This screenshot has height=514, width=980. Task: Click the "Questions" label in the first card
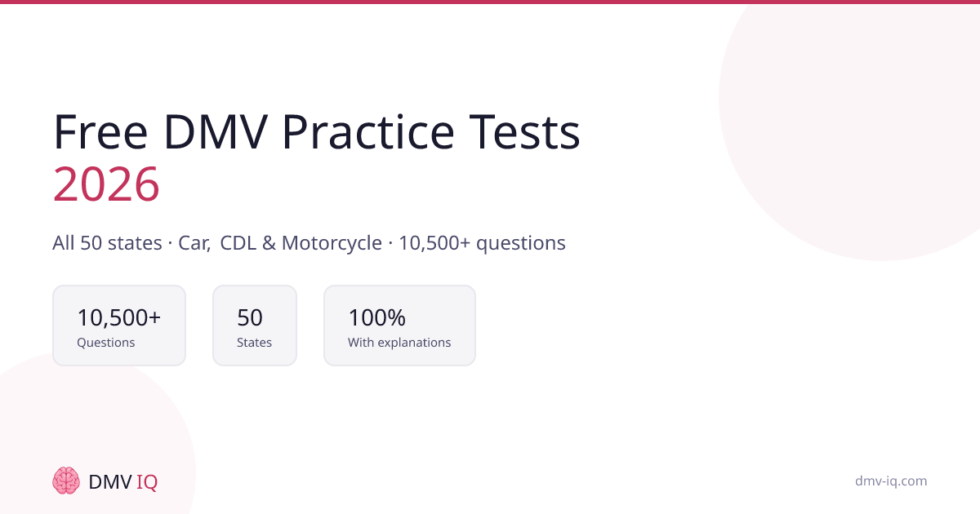(x=106, y=343)
